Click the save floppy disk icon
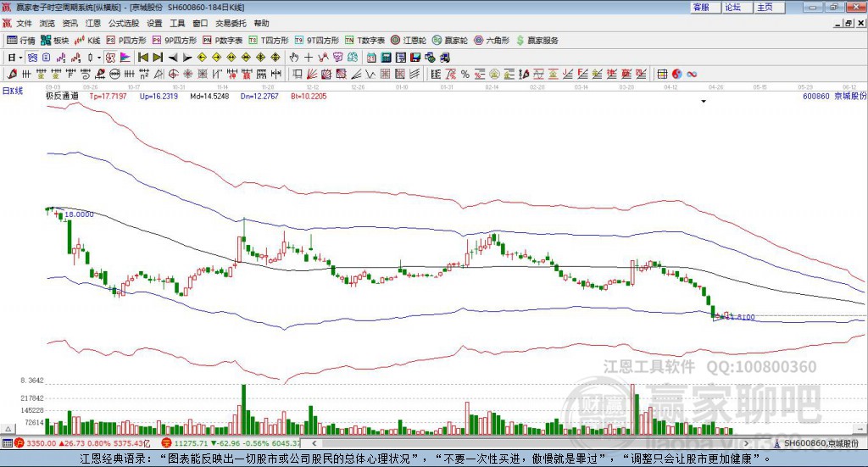The image size is (868, 467). (x=415, y=58)
